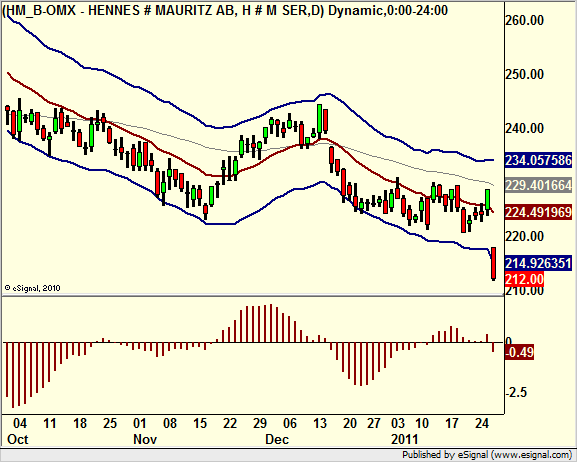Click the Dec month label
Screen dimensions: 577x462
[x=277, y=439]
